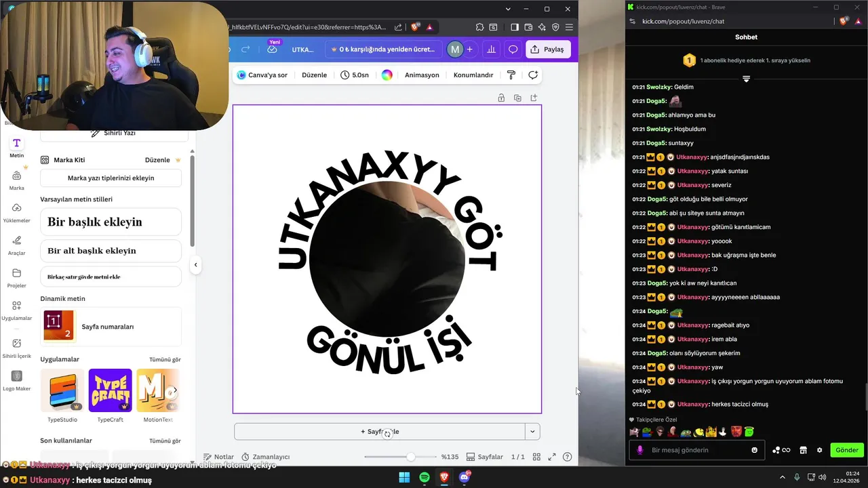Open the Metin text tool in Canva sidebar

pyautogui.click(x=16, y=147)
